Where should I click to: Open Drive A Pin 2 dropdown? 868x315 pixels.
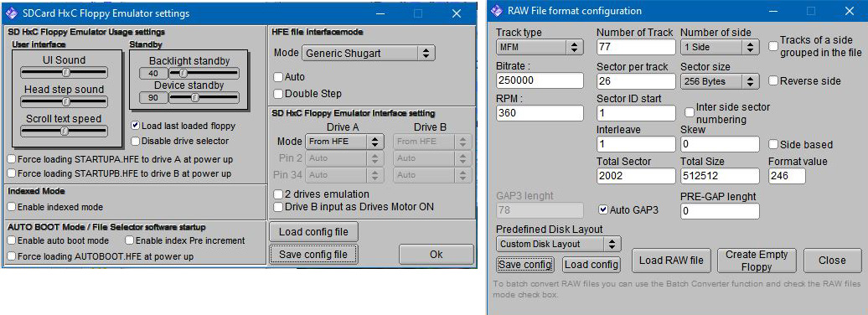click(x=344, y=158)
